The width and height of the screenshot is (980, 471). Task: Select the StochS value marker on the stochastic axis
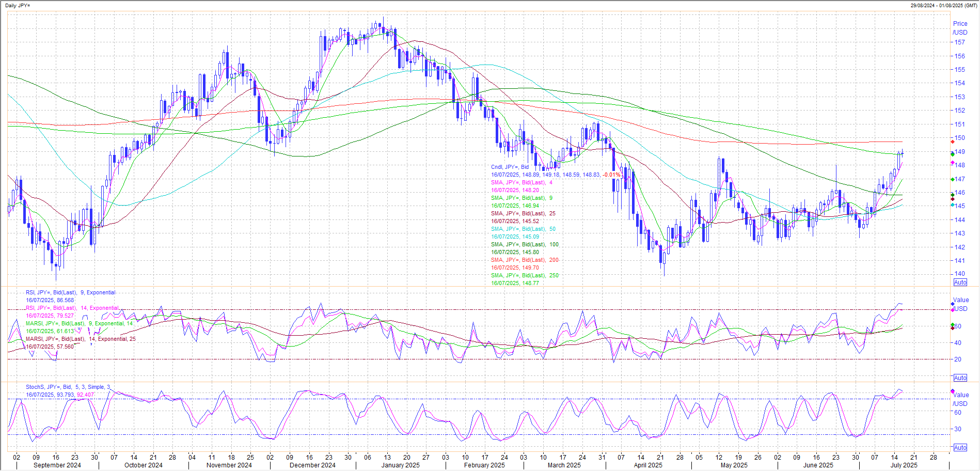point(953,391)
